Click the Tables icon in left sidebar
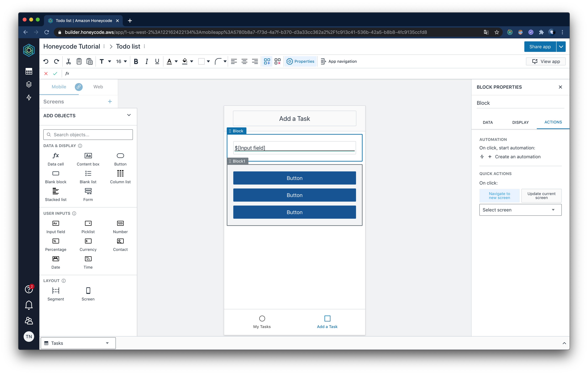 coord(29,71)
